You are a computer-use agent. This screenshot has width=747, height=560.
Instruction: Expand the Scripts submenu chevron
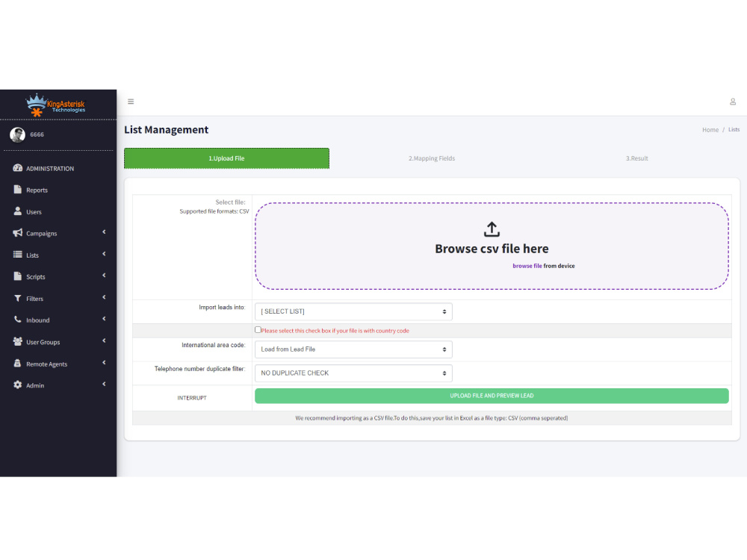(104, 276)
